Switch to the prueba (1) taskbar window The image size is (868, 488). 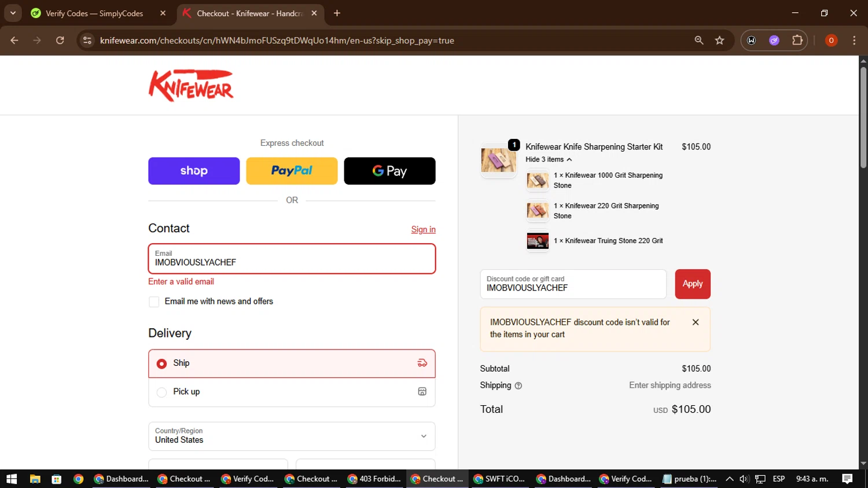[690, 479]
